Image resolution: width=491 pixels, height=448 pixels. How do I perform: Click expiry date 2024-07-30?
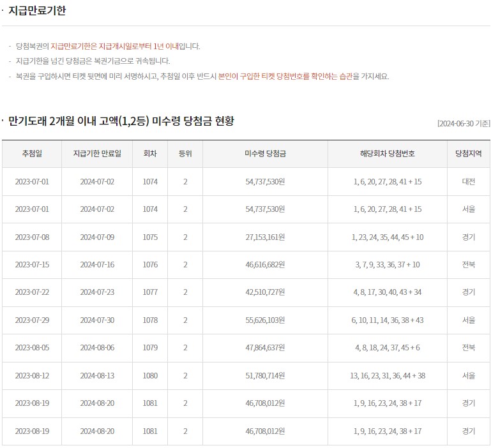[x=97, y=320]
